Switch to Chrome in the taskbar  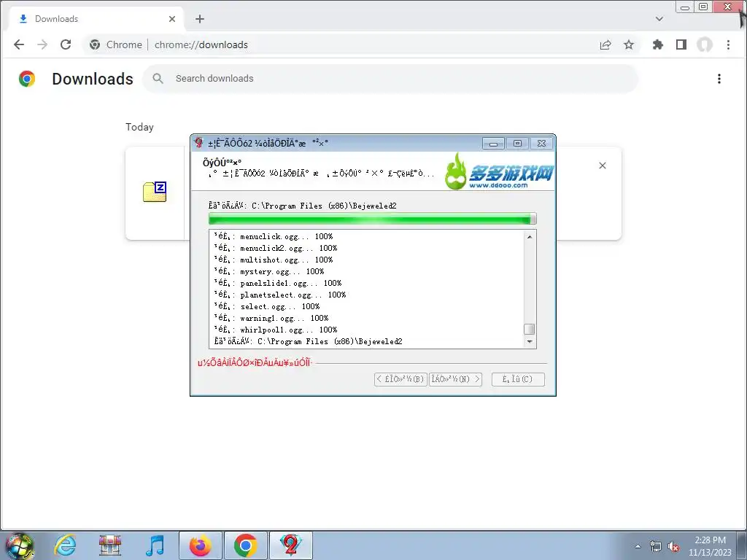[x=245, y=545]
